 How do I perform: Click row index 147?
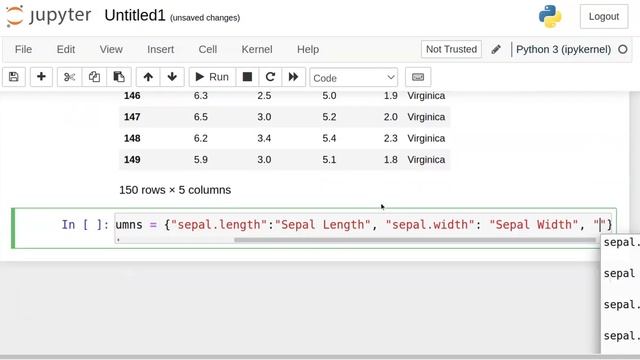pyautogui.click(x=132, y=117)
